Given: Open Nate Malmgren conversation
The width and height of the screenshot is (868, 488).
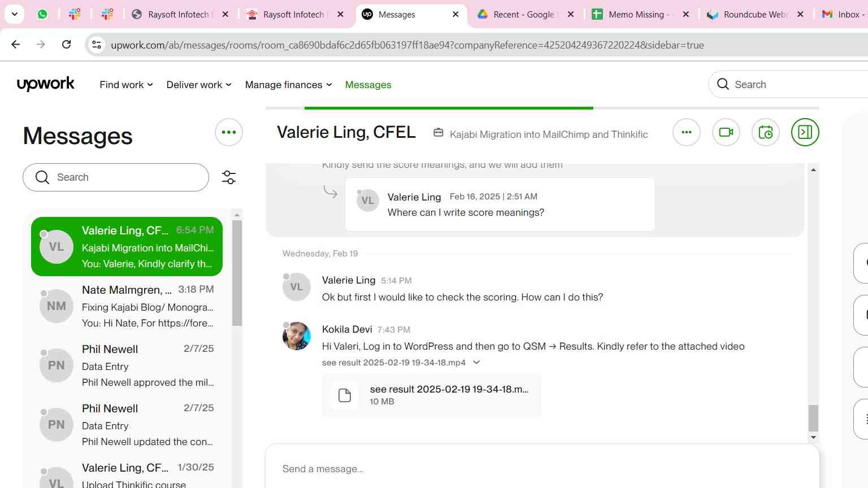Looking at the screenshot, I should (127, 306).
